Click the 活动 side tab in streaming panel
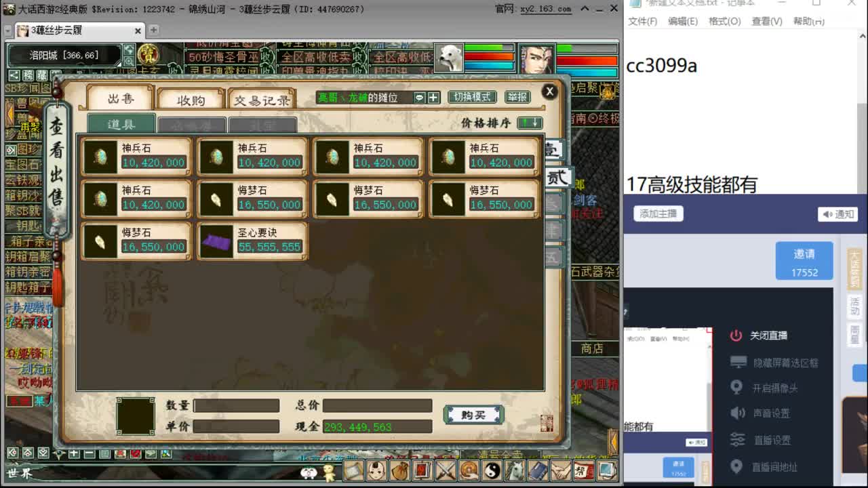This screenshot has width=868, height=488. coord(854,305)
